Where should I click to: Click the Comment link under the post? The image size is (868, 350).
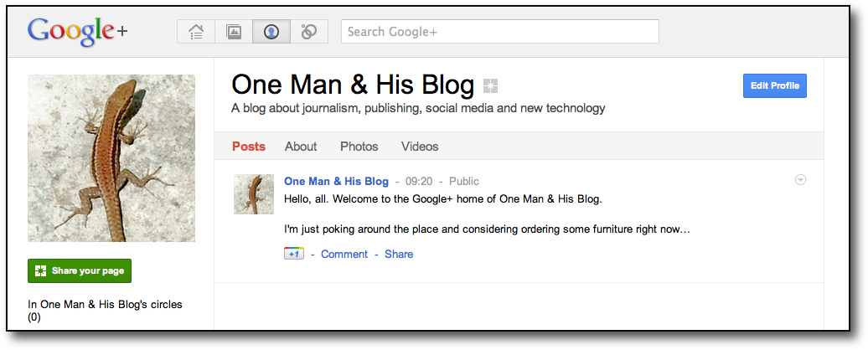coord(344,255)
